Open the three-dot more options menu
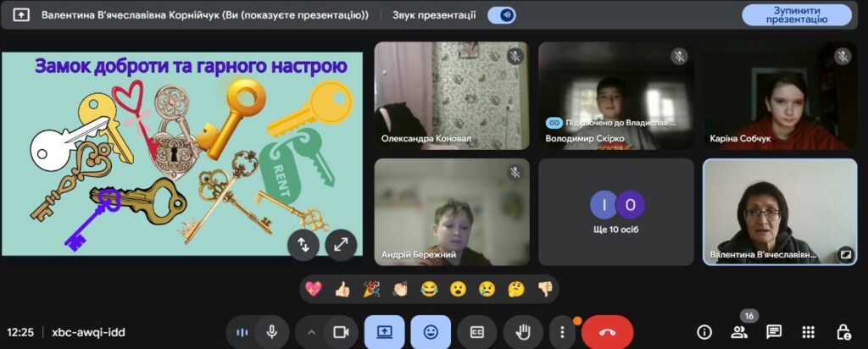 pos(561,332)
